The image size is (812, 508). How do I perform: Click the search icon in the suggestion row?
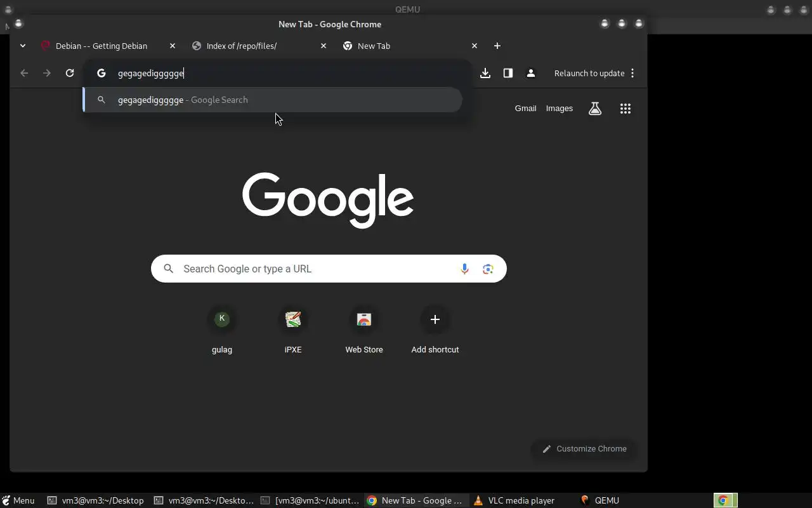101,100
